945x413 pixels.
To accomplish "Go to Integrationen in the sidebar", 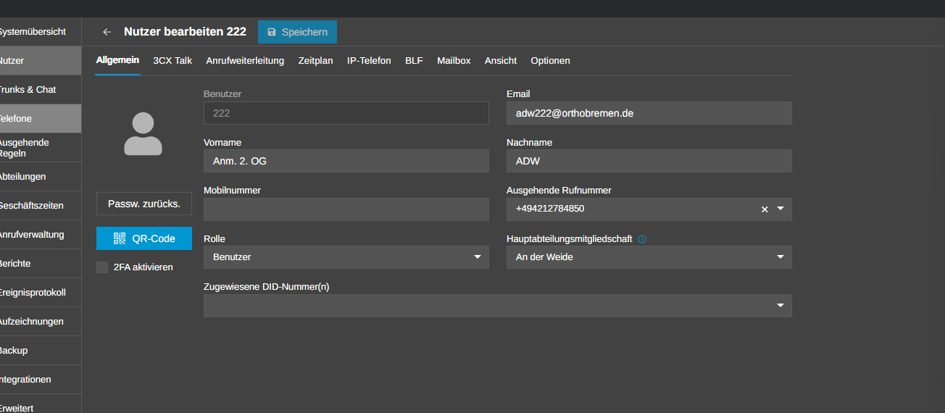I will click(40, 380).
